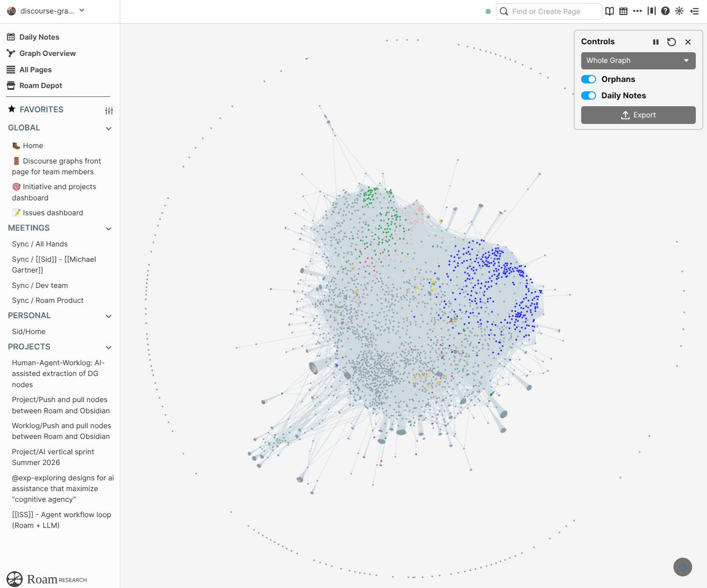
Task: Open the calendar date picker icon in top bar
Action: (x=623, y=11)
